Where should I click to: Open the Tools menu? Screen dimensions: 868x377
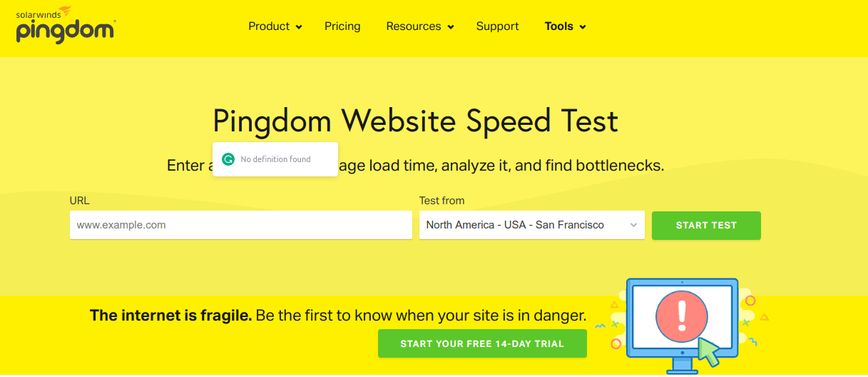click(558, 26)
